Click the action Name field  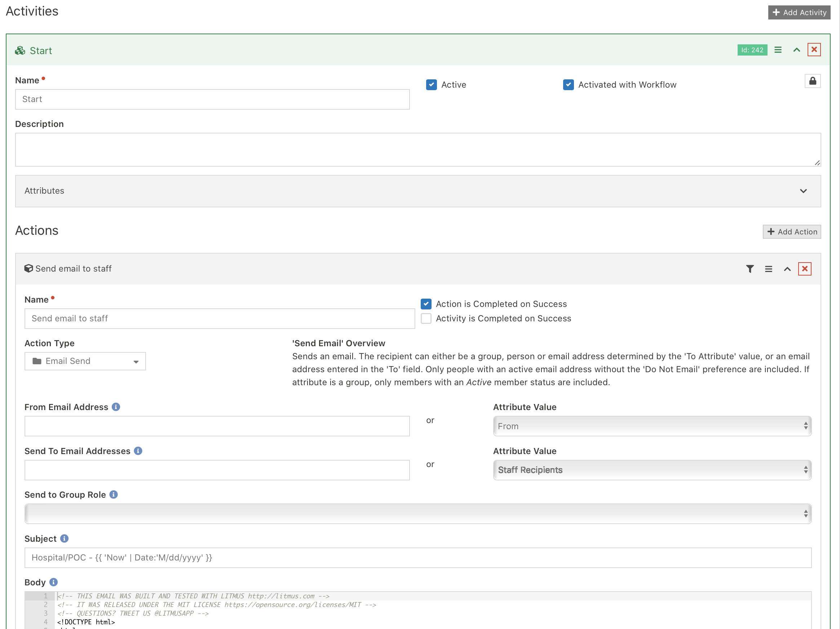click(220, 319)
